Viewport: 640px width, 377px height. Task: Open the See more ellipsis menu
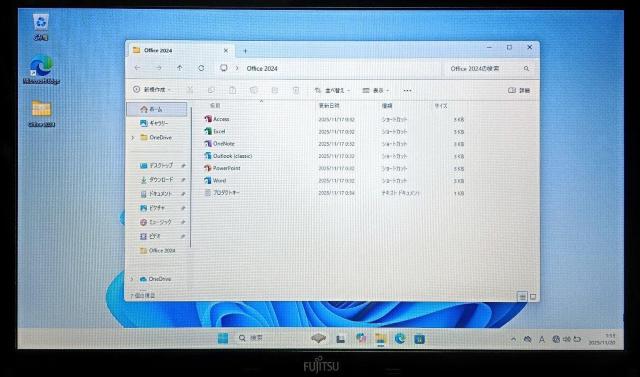click(x=407, y=91)
